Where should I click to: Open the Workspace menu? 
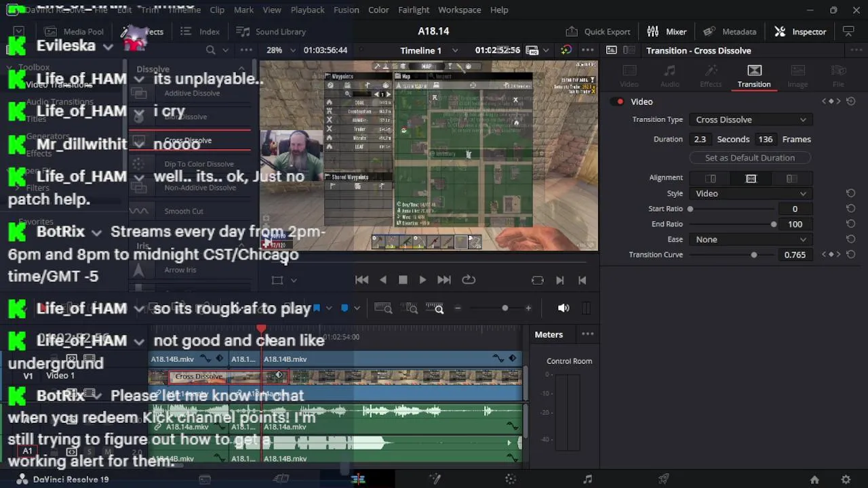pos(459,9)
